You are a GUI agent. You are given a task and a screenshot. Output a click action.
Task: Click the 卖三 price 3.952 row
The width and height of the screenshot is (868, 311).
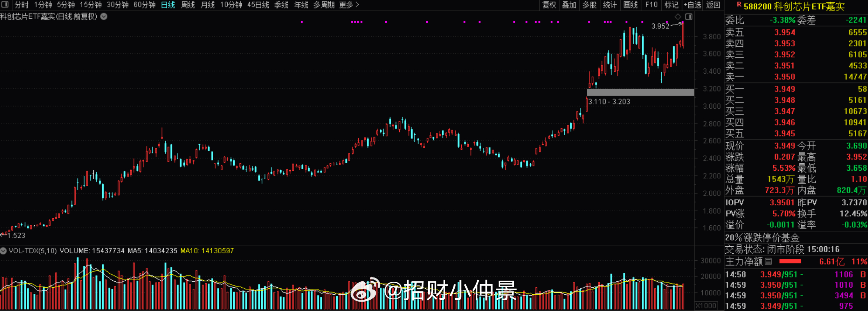796,55
